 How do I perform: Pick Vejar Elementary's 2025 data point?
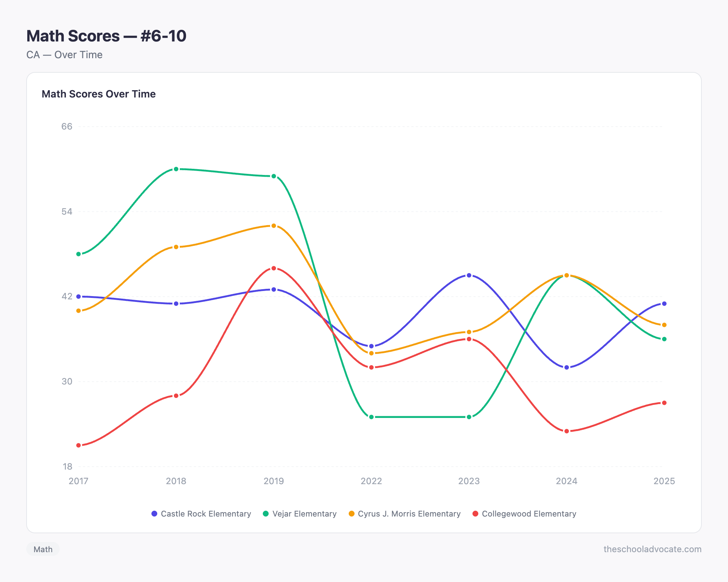coord(664,339)
